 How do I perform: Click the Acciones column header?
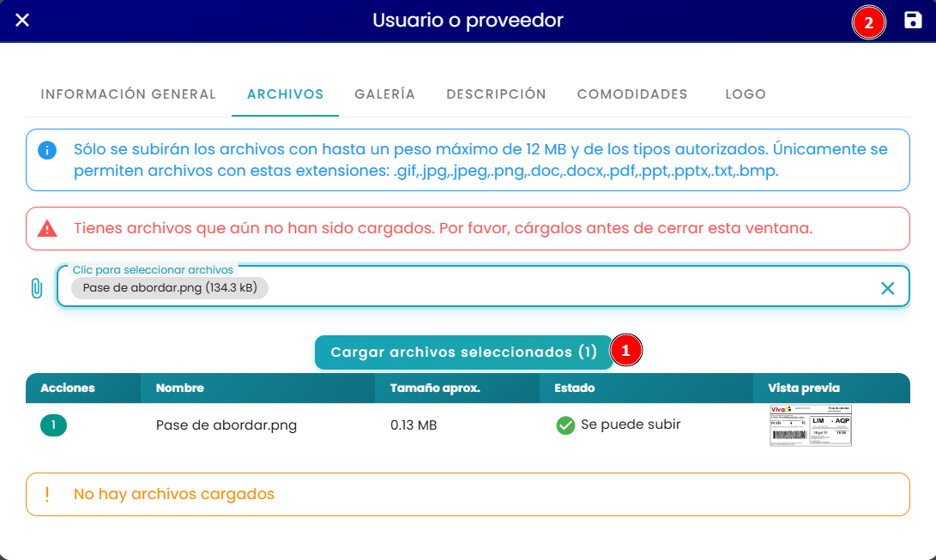tap(83, 388)
